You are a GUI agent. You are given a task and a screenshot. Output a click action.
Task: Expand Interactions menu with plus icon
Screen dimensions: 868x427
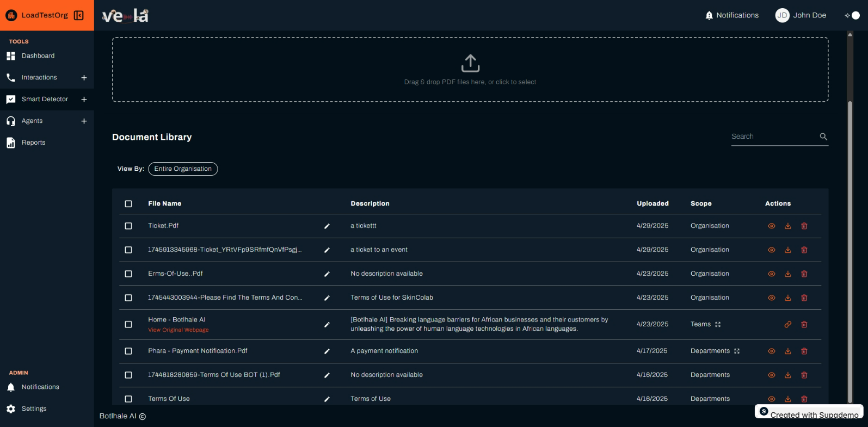[x=84, y=78]
